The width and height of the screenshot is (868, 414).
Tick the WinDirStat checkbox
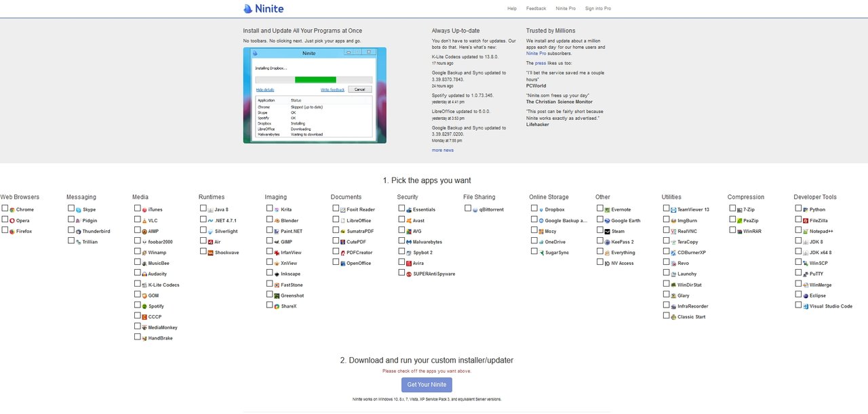click(667, 284)
